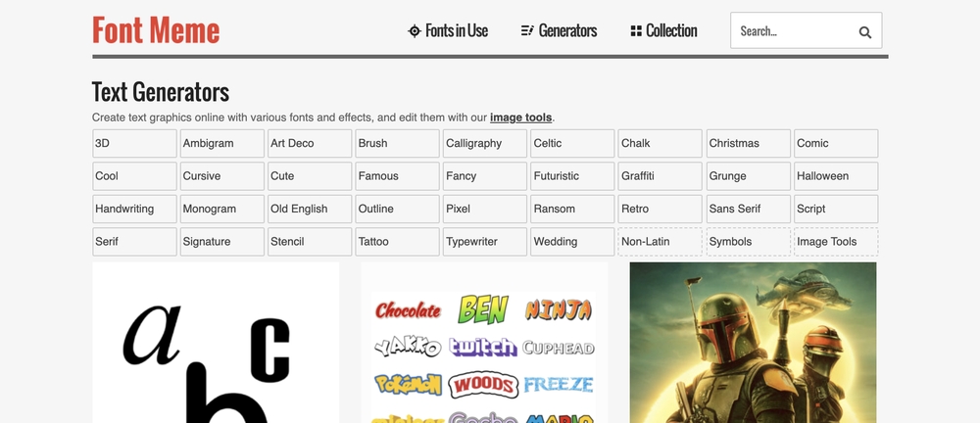Open the Boba Fett poster thumbnail
The height and width of the screenshot is (423, 980).
pyautogui.click(x=753, y=343)
